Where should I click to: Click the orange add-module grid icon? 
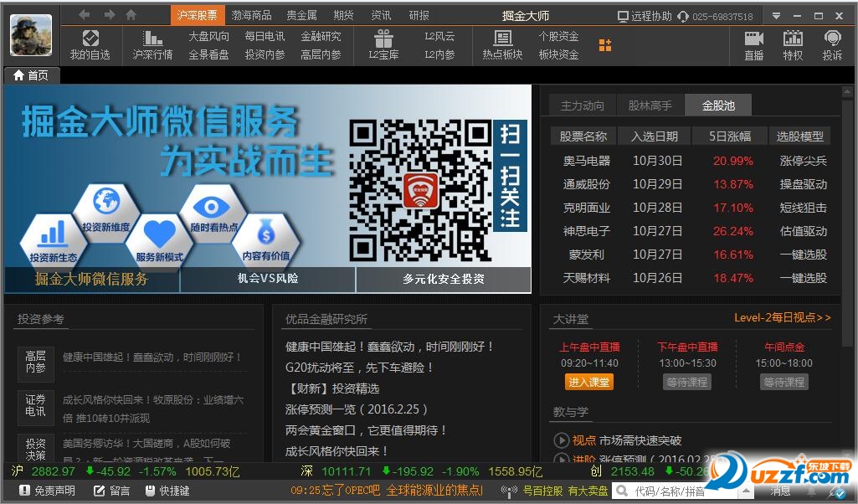pos(605,45)
